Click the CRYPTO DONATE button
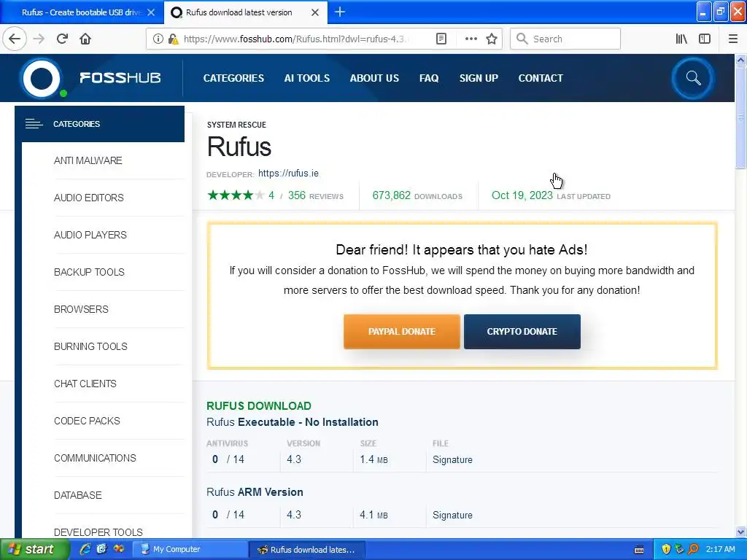This screenshot has width=747, height=560. (x=522, y=332)
